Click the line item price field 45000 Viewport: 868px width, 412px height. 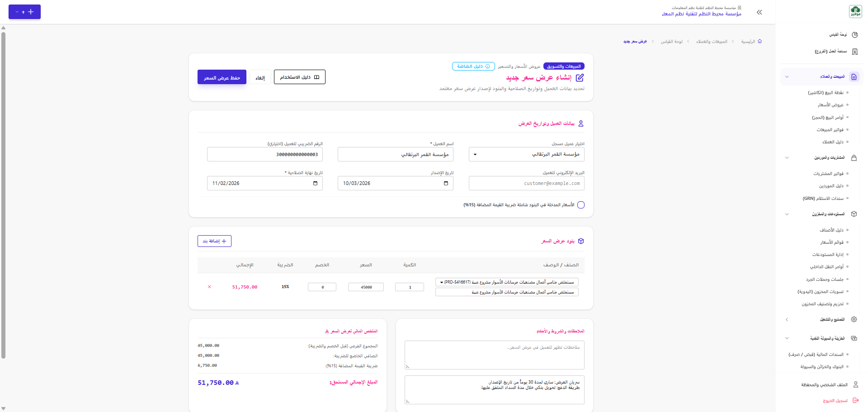click(366, 287)
